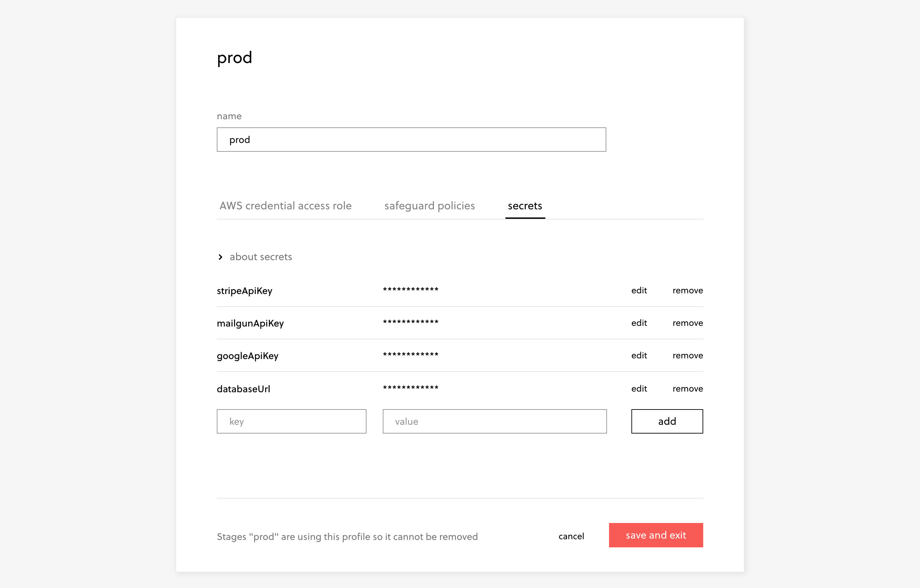Screen dimensions: 920x588
Task: Edit the databaseUrl secret
Action: [639, 388]
